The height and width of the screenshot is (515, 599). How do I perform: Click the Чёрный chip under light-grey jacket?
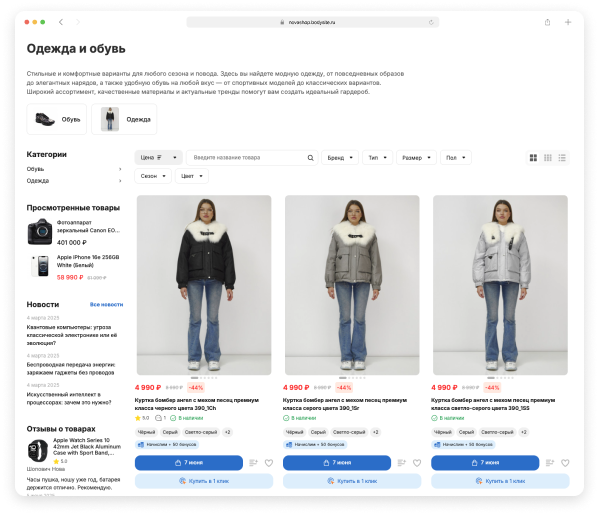pyautogui.click(x=443, y=432)
